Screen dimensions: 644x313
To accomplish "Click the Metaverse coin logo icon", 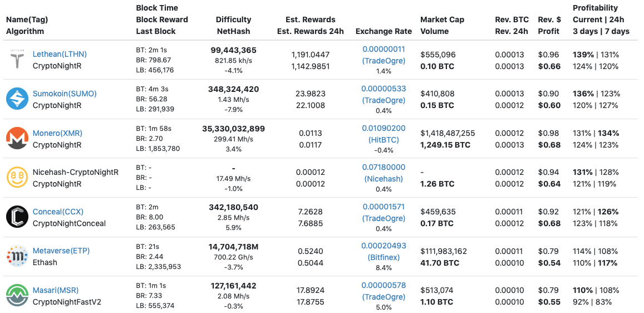I will (17, 256).
